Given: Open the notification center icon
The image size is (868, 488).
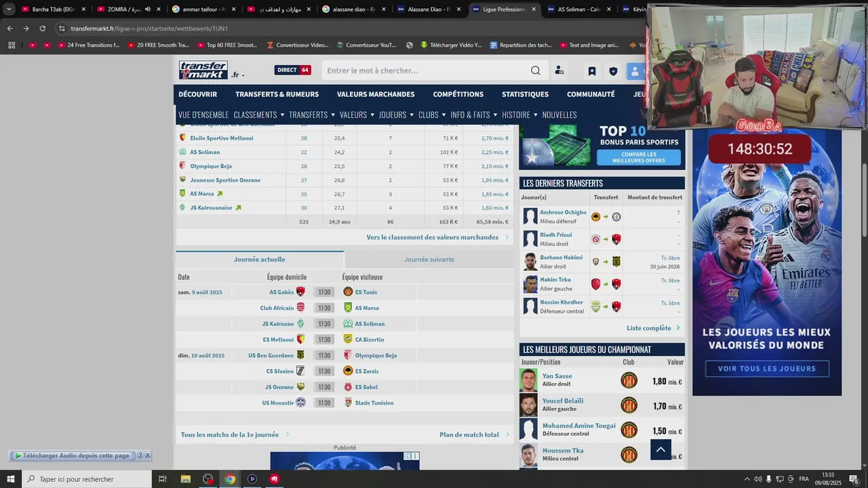Looking at the screenshot, I should coord(854,479).
